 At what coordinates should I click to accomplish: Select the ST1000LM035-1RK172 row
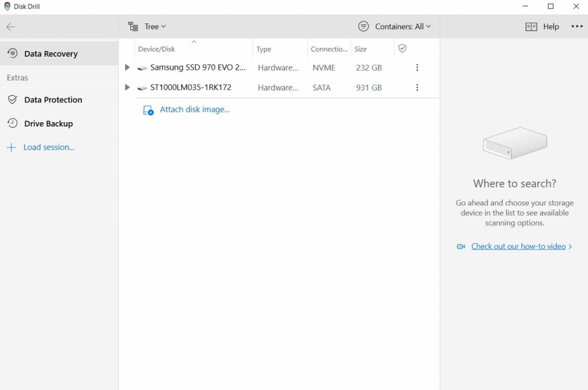280,87
